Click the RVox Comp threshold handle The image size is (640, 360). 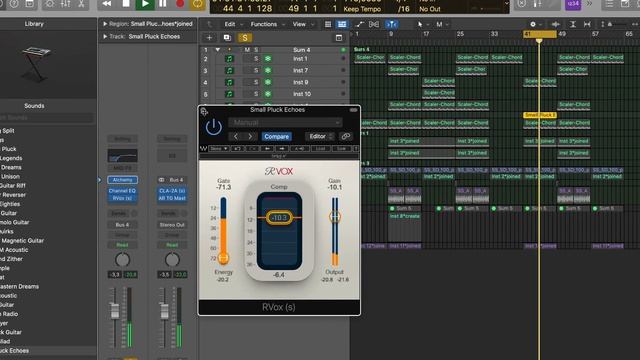click(x=279, y=218)
